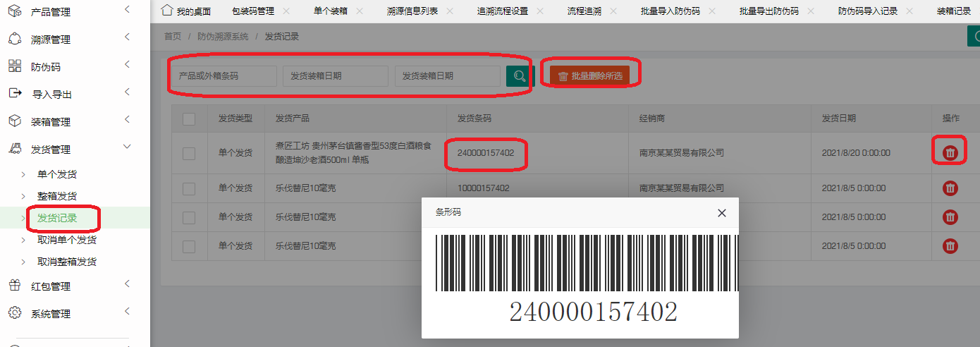Screen dimensions: 980x347
Task: Click the 我的桌面 home icon tab
Action: [167, 11]
